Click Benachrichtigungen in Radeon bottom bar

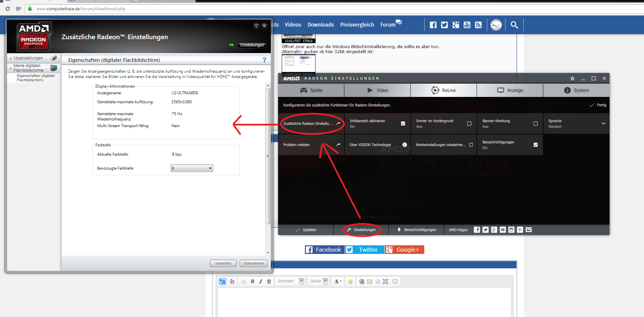pyautogui.click(x=417, y=230)
